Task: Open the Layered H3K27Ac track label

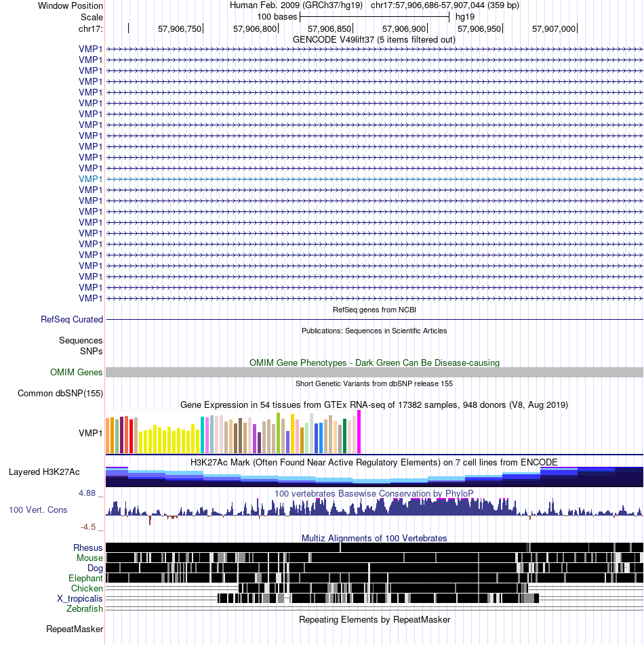Action: coord(44,472)
